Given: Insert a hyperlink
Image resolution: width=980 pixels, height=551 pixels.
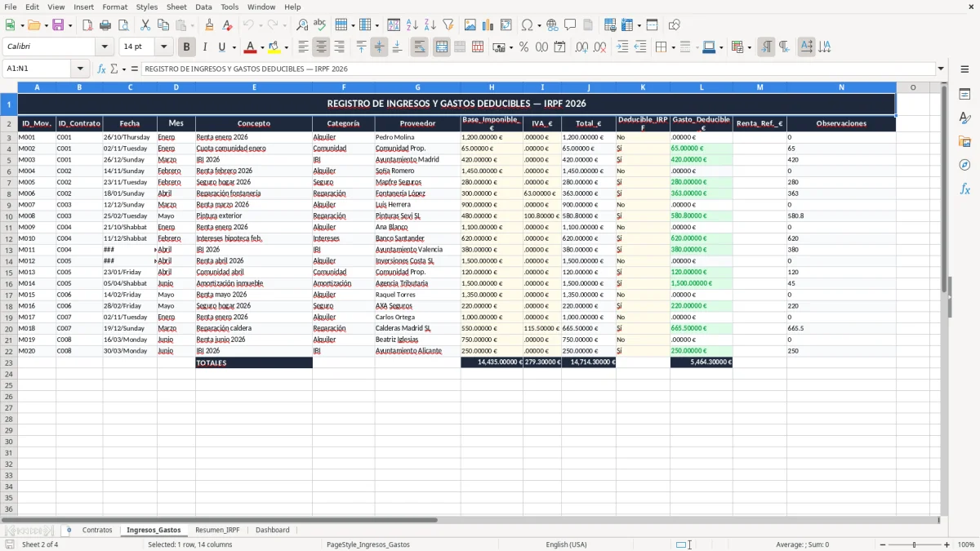Looking at the screenshot, I should click(552, 25).
